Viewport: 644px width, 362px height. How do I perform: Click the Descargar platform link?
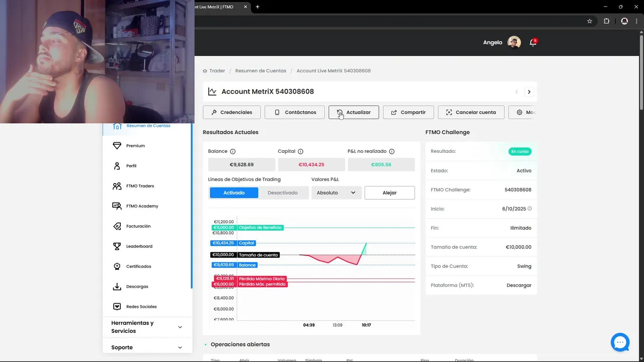(519, 285)
